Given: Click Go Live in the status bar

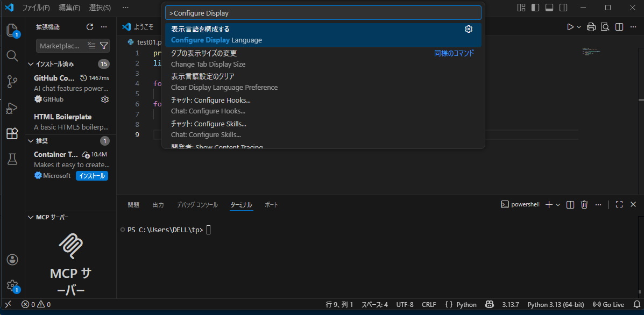Looking at the screenshot, I should point(609,304).
